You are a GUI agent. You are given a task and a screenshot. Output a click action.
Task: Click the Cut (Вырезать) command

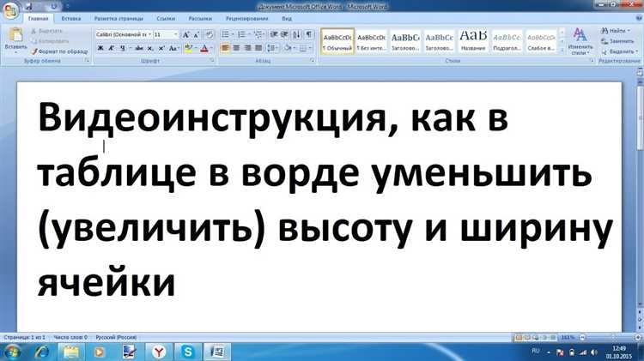(47, 31)
